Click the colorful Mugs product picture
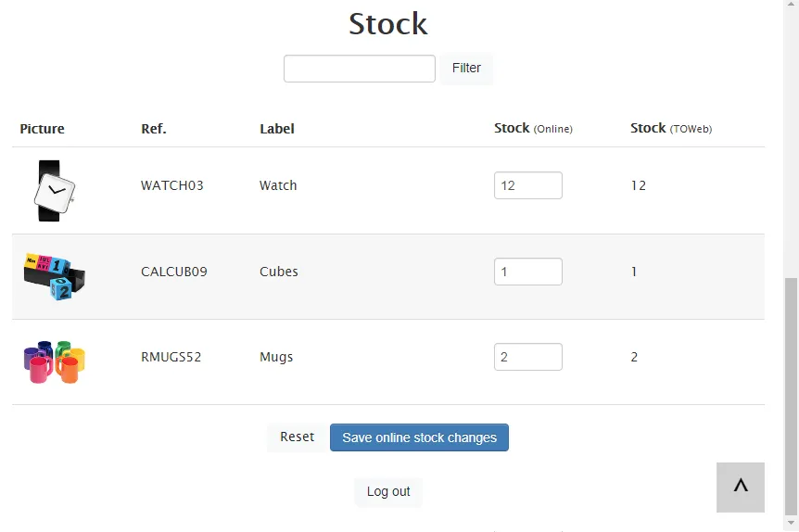Image resolution: width=799 pixels, height=532 pixels. [x=54, y=361]
